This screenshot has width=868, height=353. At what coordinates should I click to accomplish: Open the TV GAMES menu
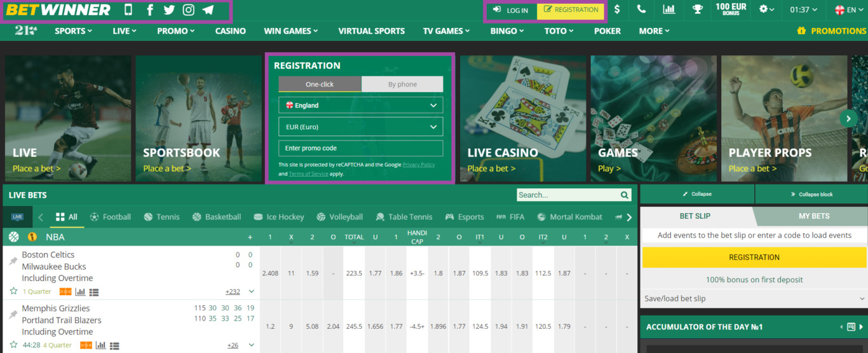pyautogui.click(x=447, y=31)
